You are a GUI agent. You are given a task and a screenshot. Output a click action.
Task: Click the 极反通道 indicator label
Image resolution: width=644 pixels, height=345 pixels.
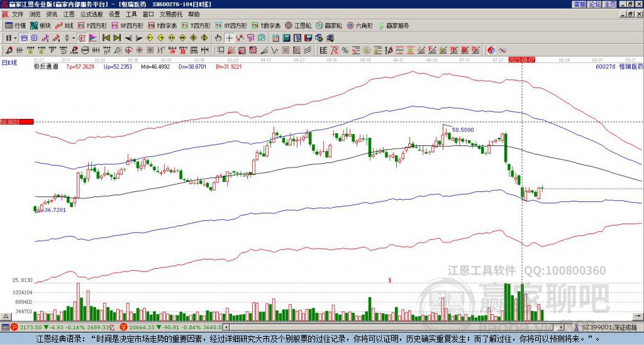tap(46, 66)
